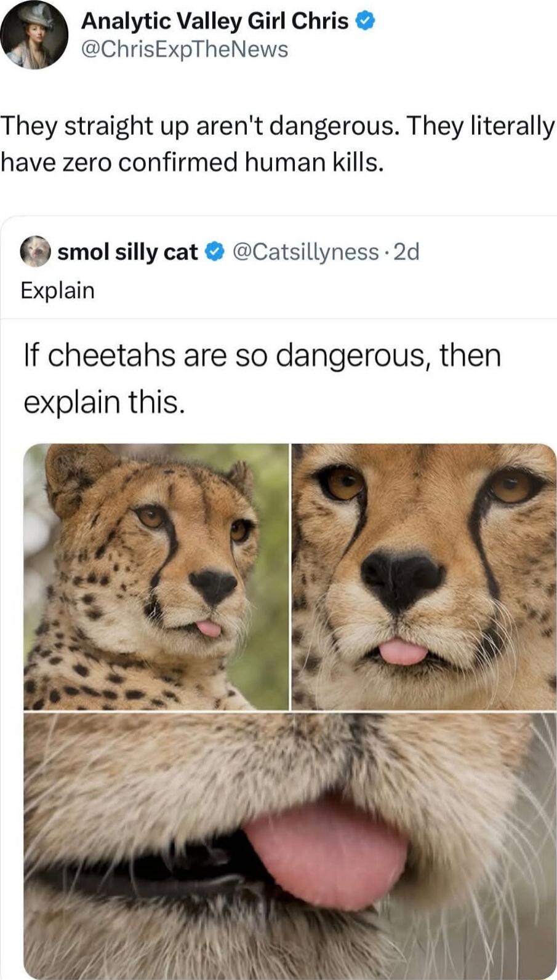Click the checkmark icon after @Catsillyness username
This screenshot has width=557, height=980.
click(x=213, y=250)
